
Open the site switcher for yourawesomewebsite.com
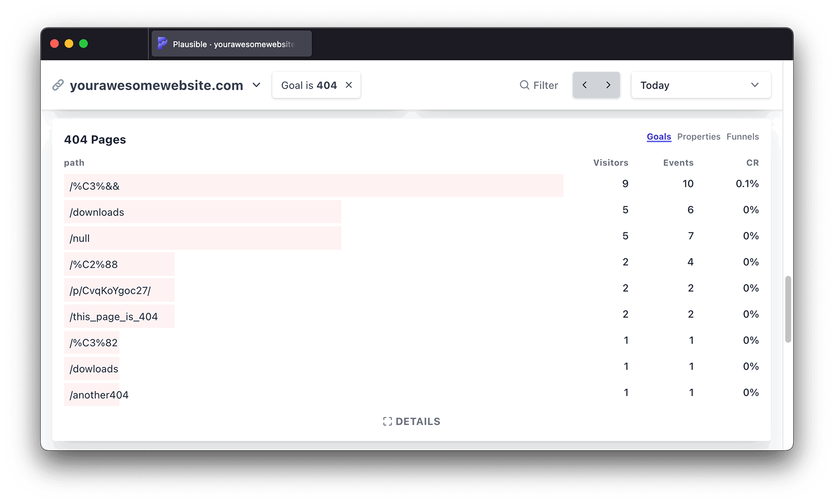tap(256, 85)
